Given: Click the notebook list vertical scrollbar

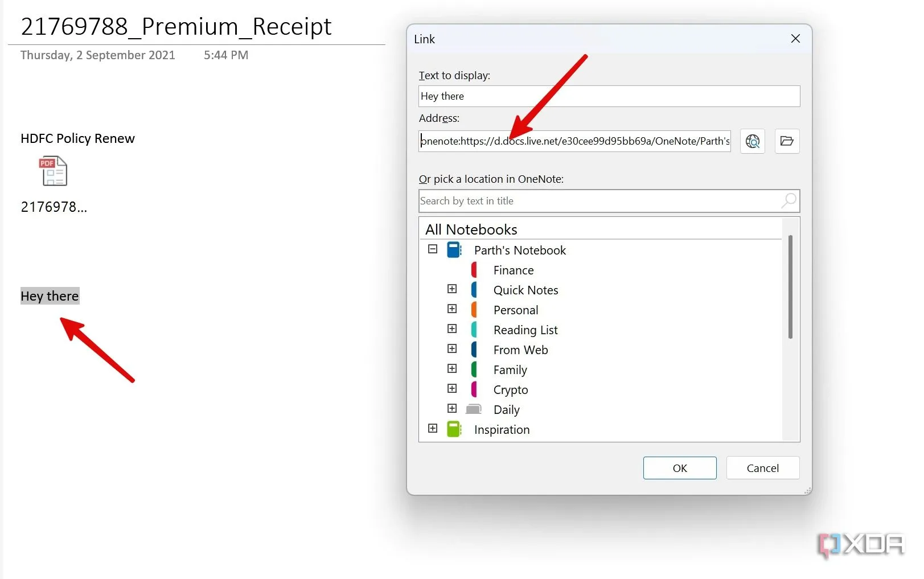Looking at the screenshot, I should [x=790, y=287].
